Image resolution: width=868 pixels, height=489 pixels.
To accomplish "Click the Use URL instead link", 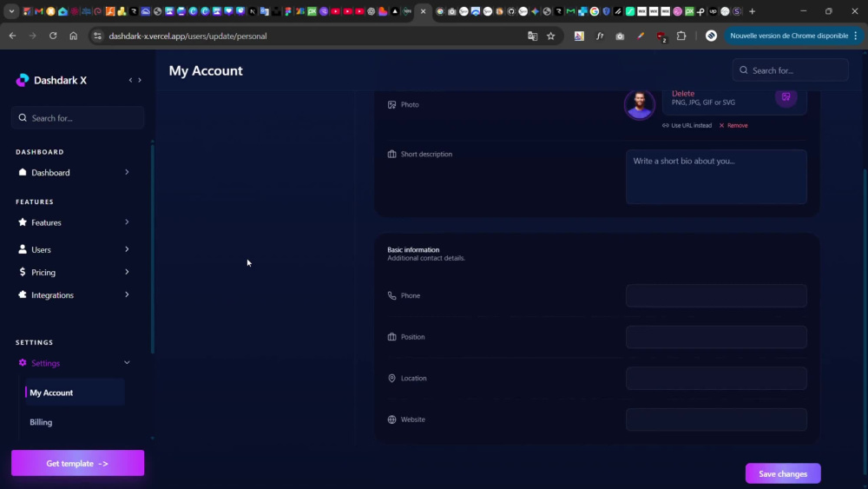I will tap(687, 126).
